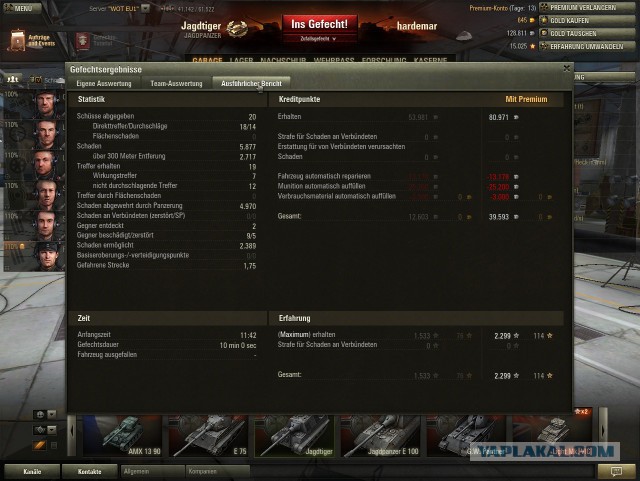Click PREMIUM VERLÄNGERN button
640x481 pixels.
pyautogui.click(x=587, y=7)
